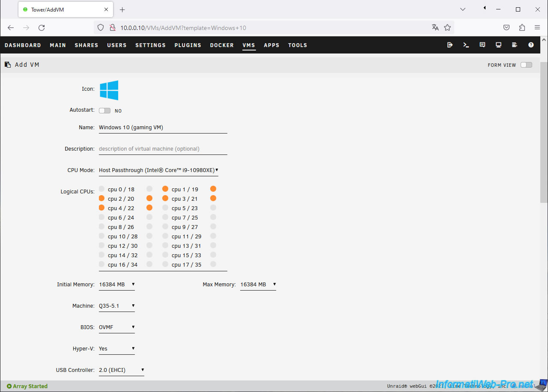Image resolution: width=548 pixels, height=392 pixels.
Task: Toggle the circle after 'cpu 17 / 35'
Action: [213, 264]
